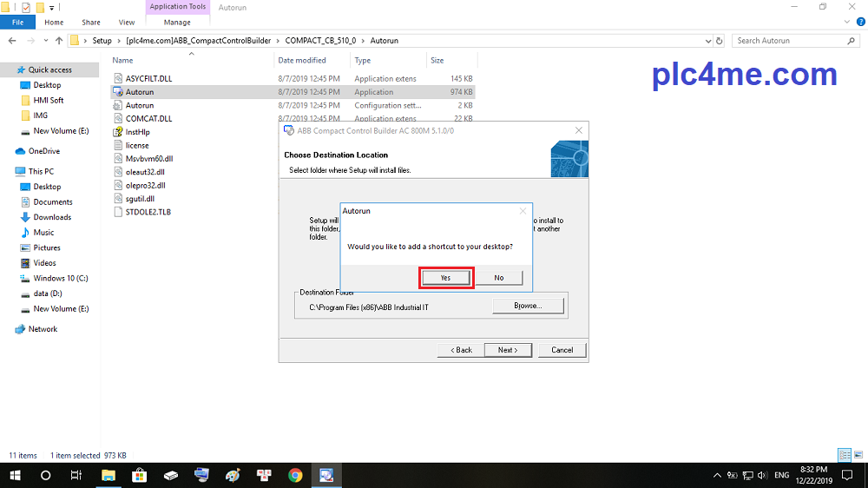
Task: Switch to details view layout icon
Action: pos(845,455)
